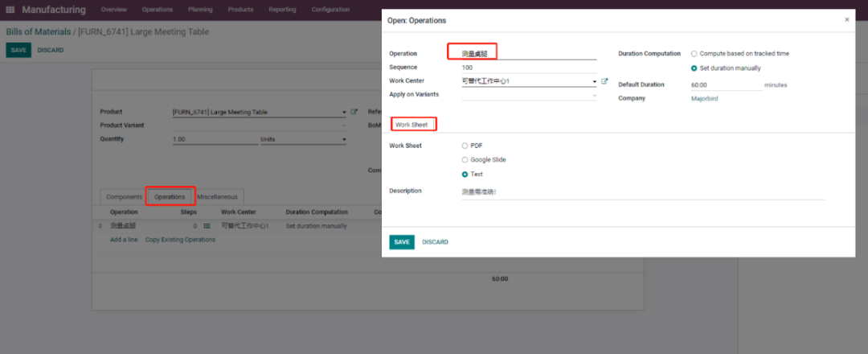
Task: Click the Operation name input field
Action: pyautogui.click(x=529, y=53)
